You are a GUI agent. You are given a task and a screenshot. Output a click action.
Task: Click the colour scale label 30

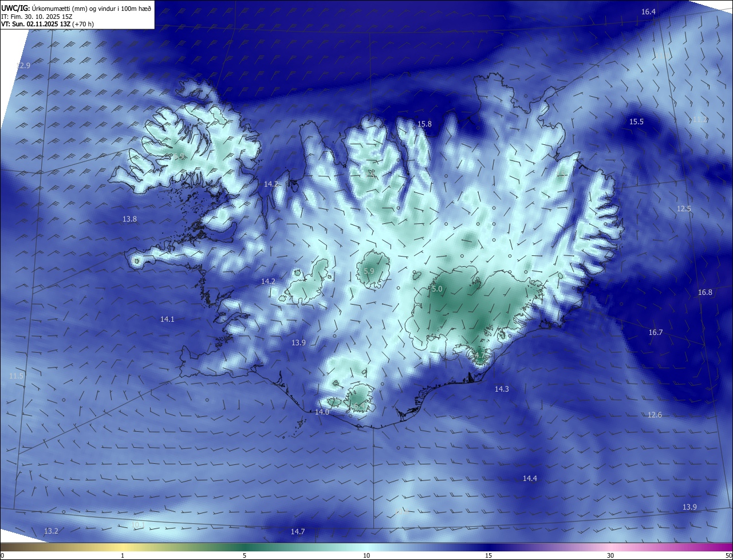[610, 555]
